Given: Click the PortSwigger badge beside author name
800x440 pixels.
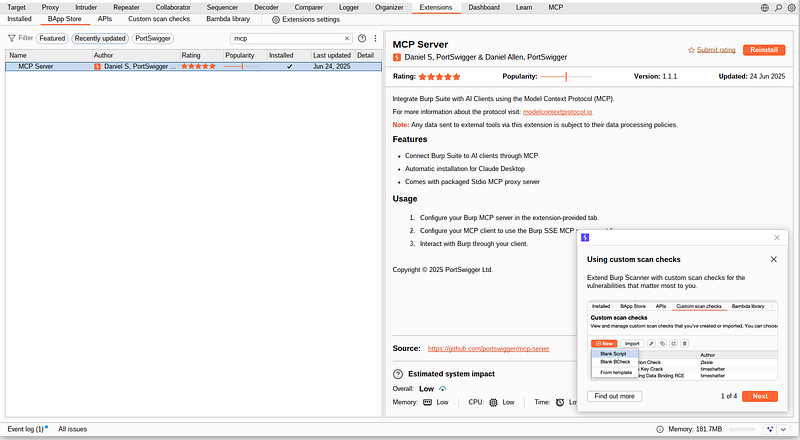Looking at the screenshot, I should (397, 57).
